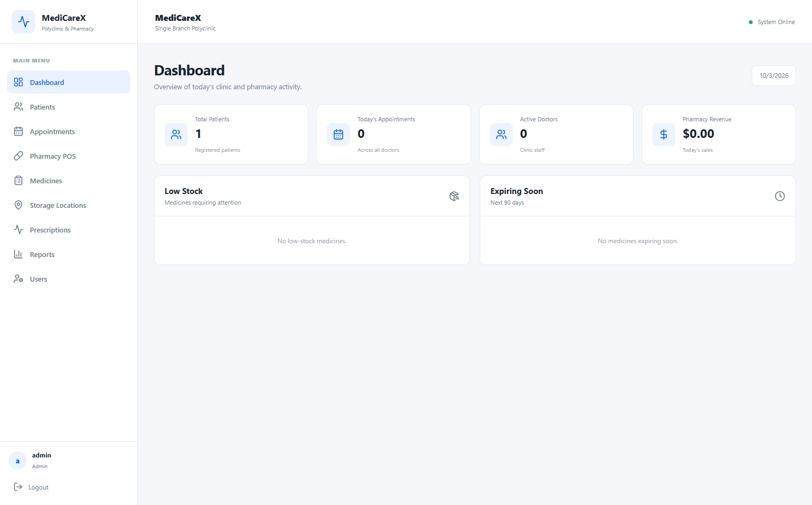This screenshot has height=505, width=812.
Task: Open Storage Locations menu entry
Action: (68, 205)
